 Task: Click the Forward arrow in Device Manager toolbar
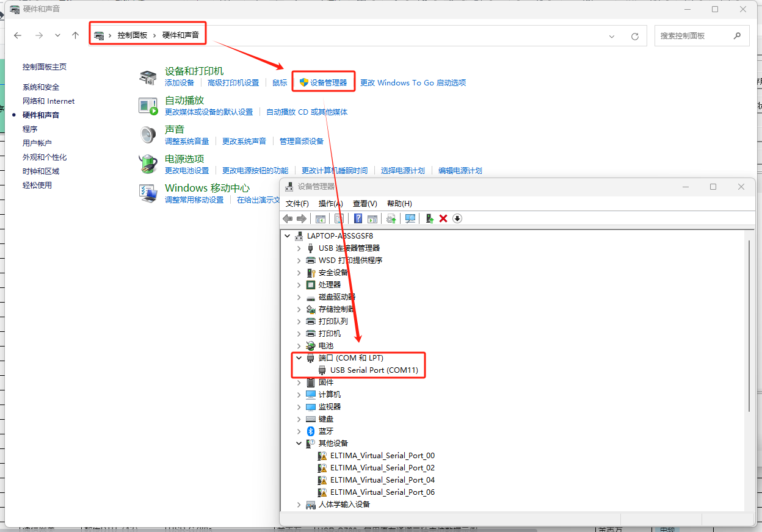(302, 218)
